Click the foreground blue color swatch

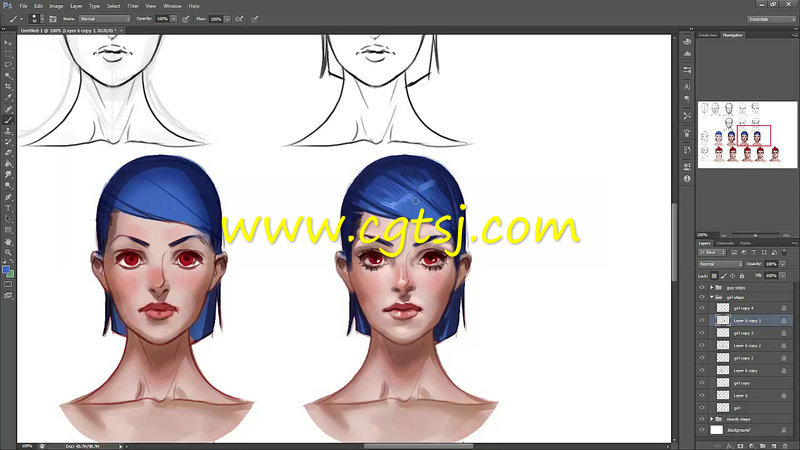6,269
